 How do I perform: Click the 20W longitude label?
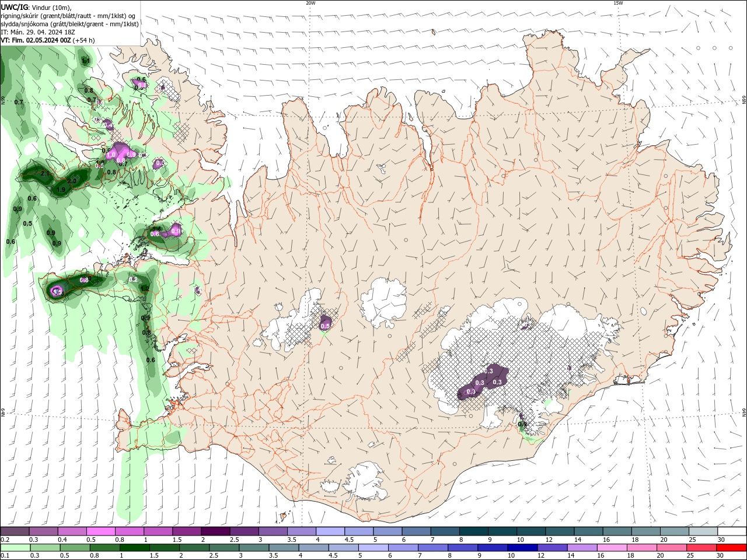[x=311, y=3]
